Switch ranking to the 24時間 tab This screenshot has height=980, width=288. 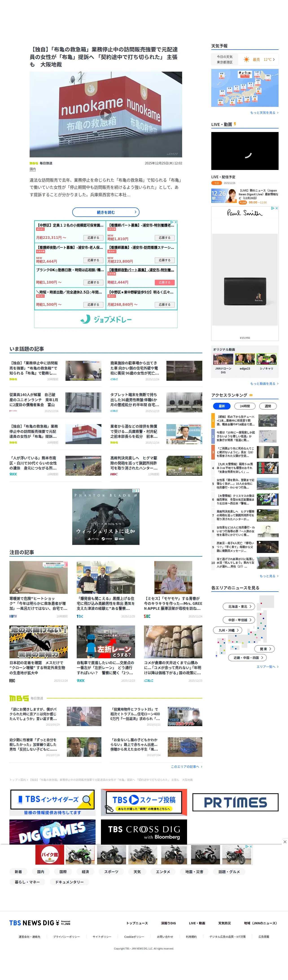click(x=245, y=406)
